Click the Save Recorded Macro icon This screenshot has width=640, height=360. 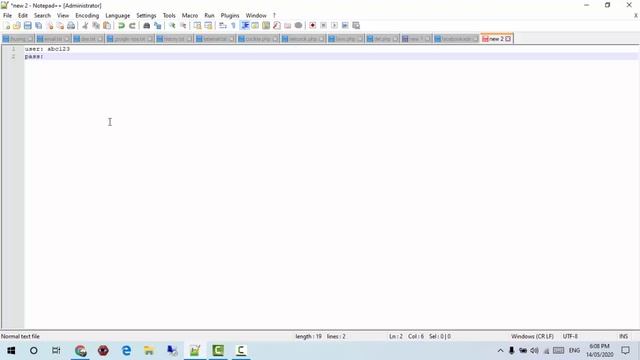point(356,26)
